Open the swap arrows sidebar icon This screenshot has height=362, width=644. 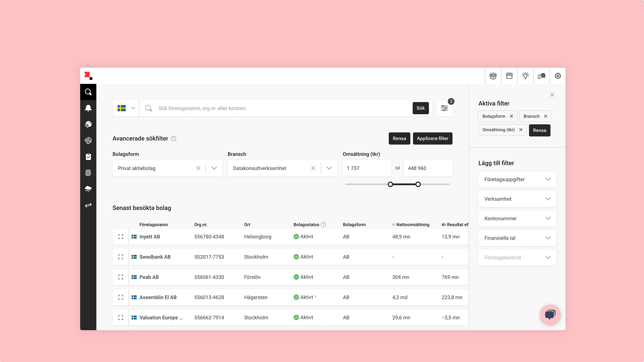[x=88, y=205]
